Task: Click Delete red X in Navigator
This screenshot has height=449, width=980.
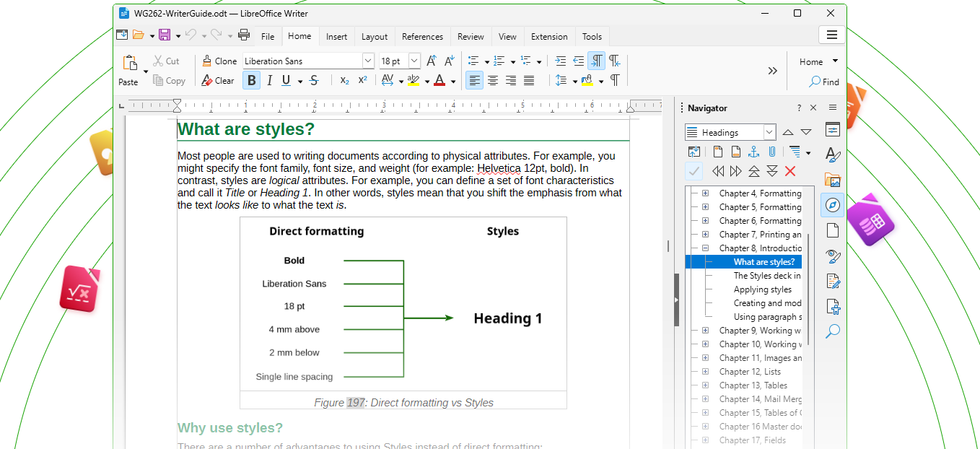Action: click(790, 171)
